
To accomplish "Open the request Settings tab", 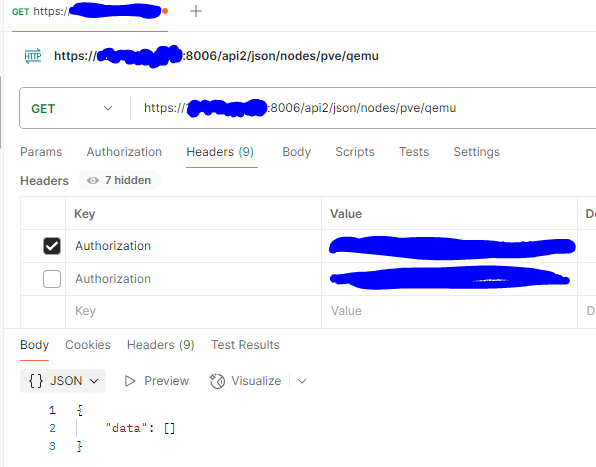I will (476, 152).
